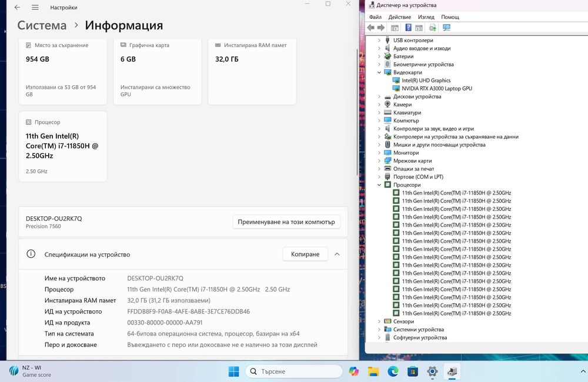Open the Изглед menu in Device Manager
The image size is (588, 382).
426,17
